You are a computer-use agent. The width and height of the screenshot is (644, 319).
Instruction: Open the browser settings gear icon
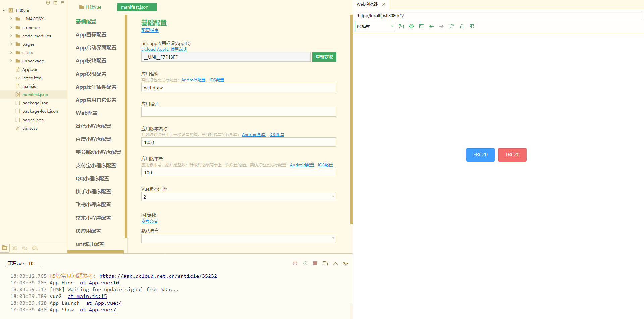click(x=411, y=26)
